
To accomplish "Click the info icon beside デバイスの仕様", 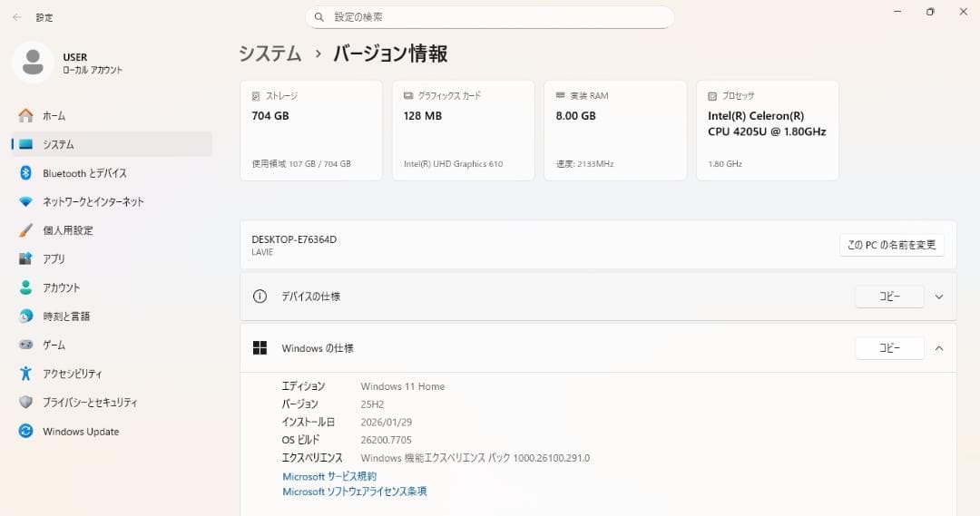I will click(x=260, y=297).
